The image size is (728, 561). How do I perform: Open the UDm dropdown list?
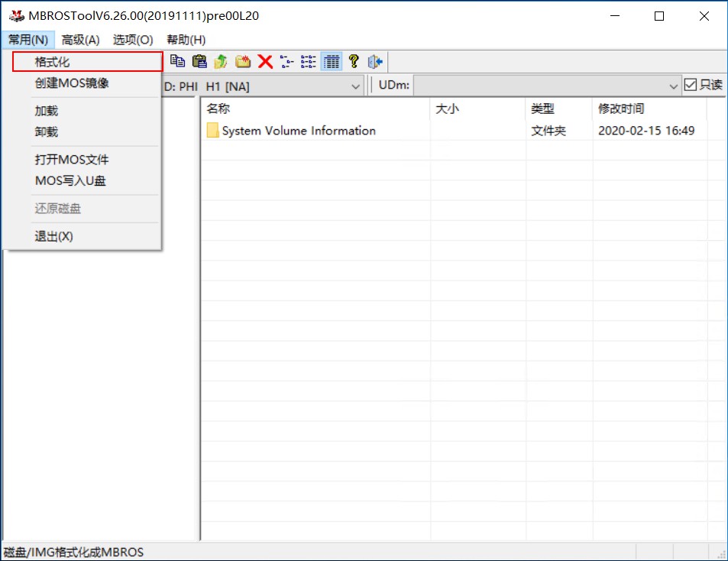tap(672, 86)
